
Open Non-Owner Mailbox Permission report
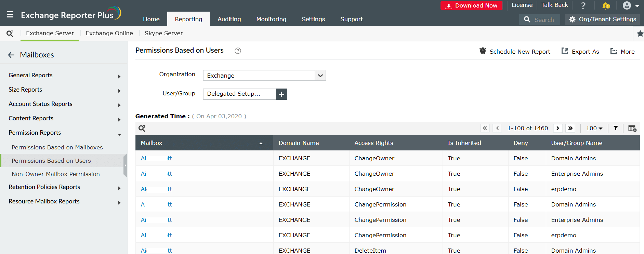pyautogui.click(x=56, y=174)
